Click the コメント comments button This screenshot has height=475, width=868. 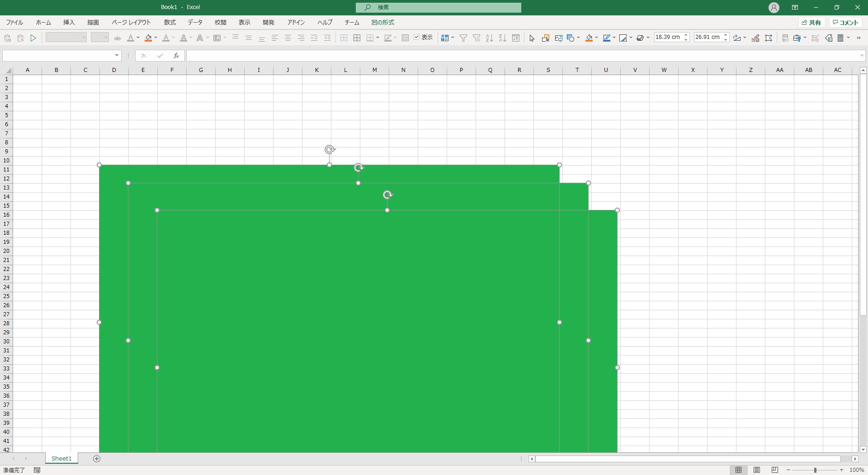[x=845, y=22]
